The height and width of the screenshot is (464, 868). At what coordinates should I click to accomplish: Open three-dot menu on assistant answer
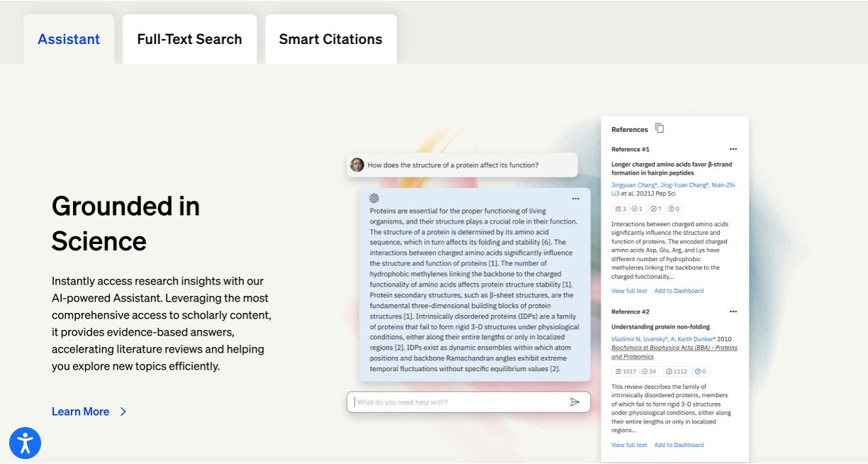click(x=576, y=198)
